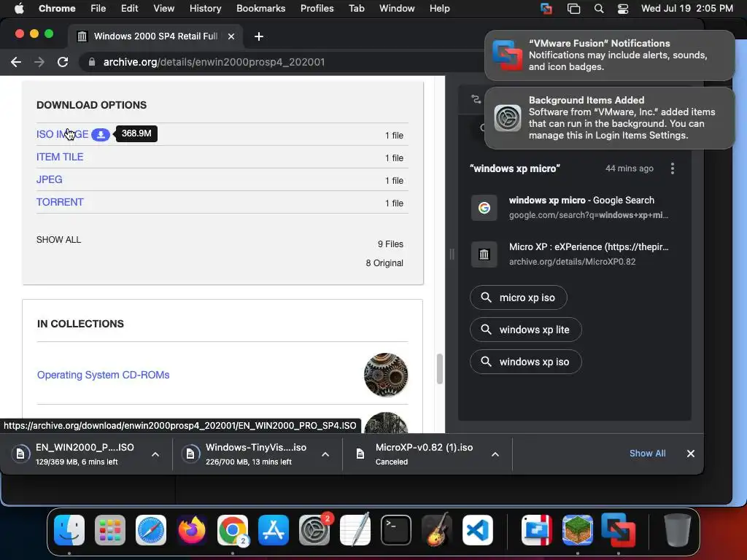Open Spotlight search in menu bar

599,9
